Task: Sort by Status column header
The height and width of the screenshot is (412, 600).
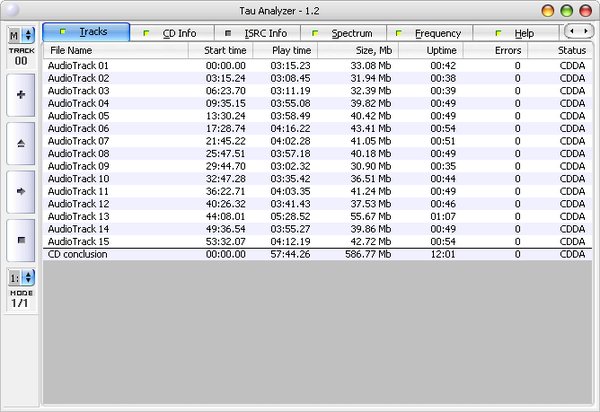Action: (x=560, y=50)
